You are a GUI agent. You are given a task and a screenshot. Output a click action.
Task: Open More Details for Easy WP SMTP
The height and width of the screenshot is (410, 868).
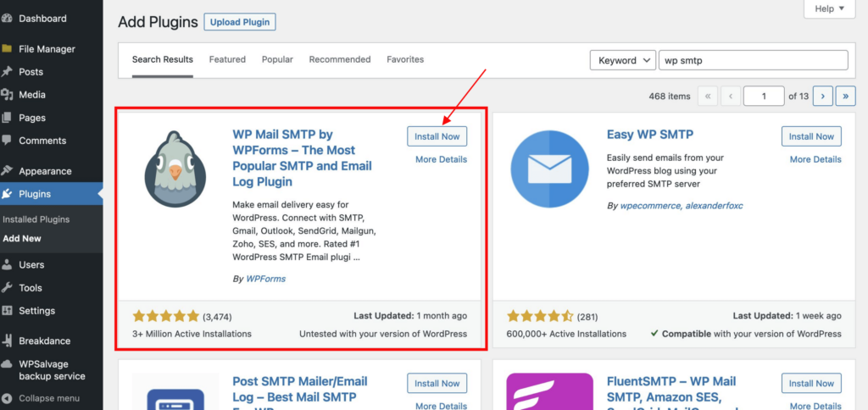coord(815,159)
